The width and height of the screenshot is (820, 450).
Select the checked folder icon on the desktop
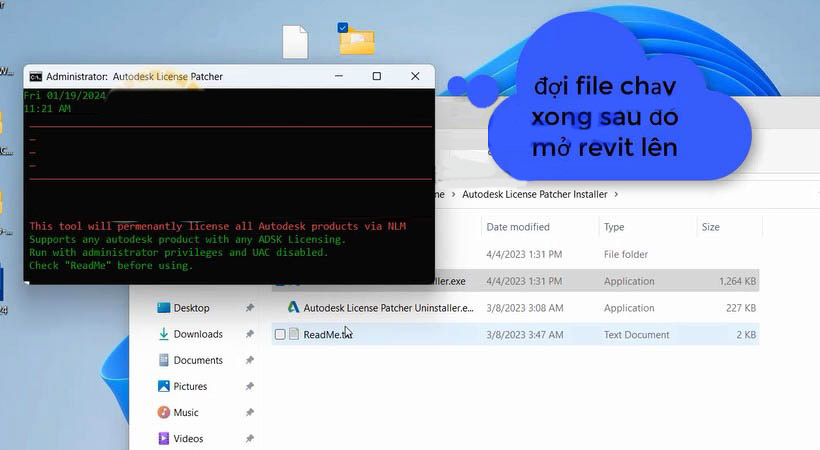357,40
